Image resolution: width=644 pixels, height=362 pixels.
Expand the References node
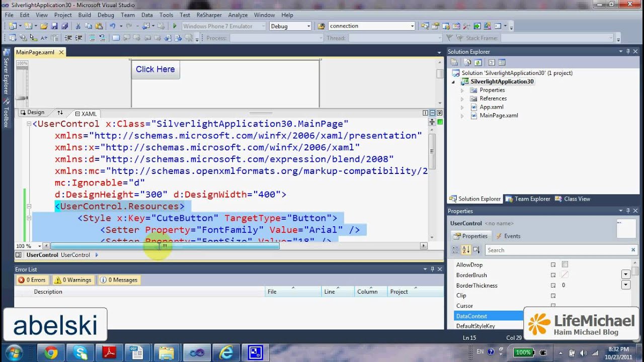coord(462,99)
